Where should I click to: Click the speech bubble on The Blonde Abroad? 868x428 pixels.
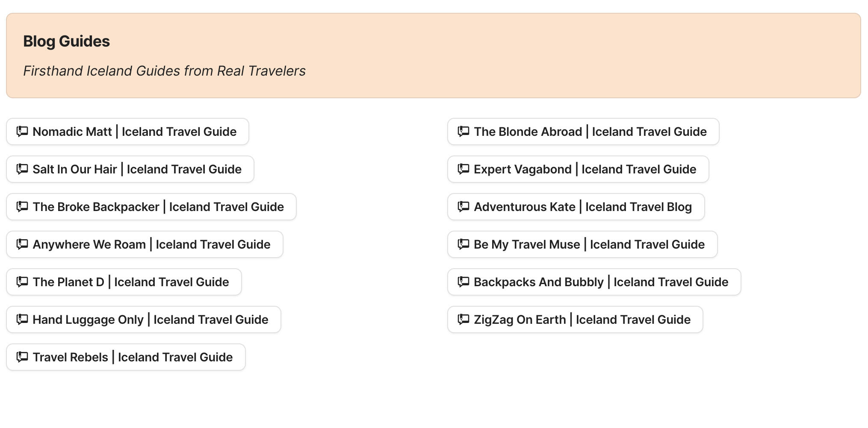[463, 132]
